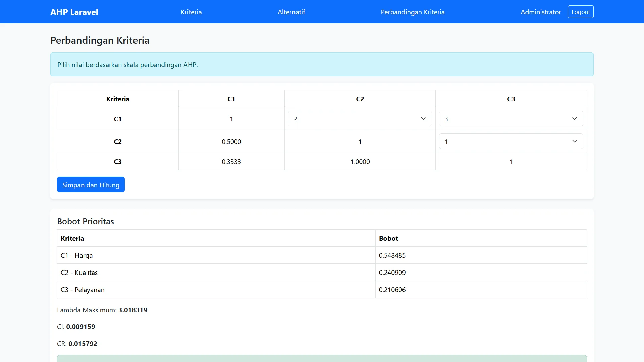Click the 1.0000 cell in the C3 row

[360, 162]
